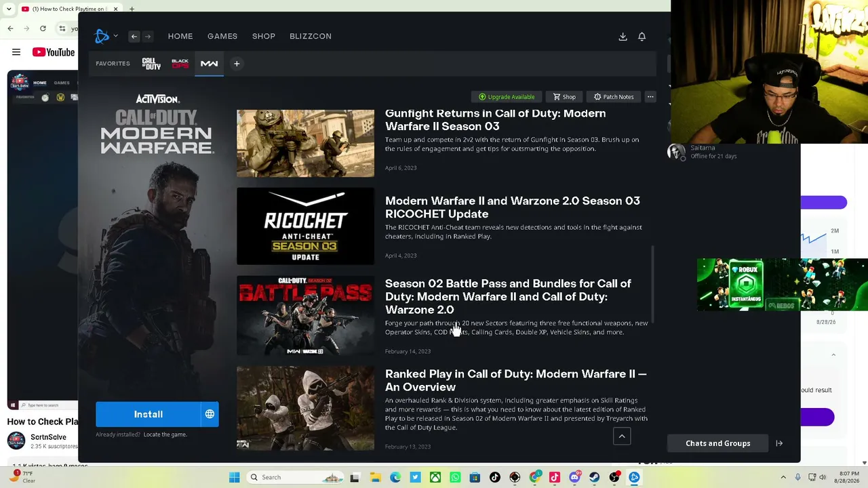Open WhatsApp from the taskbar

tap(455, 477)
